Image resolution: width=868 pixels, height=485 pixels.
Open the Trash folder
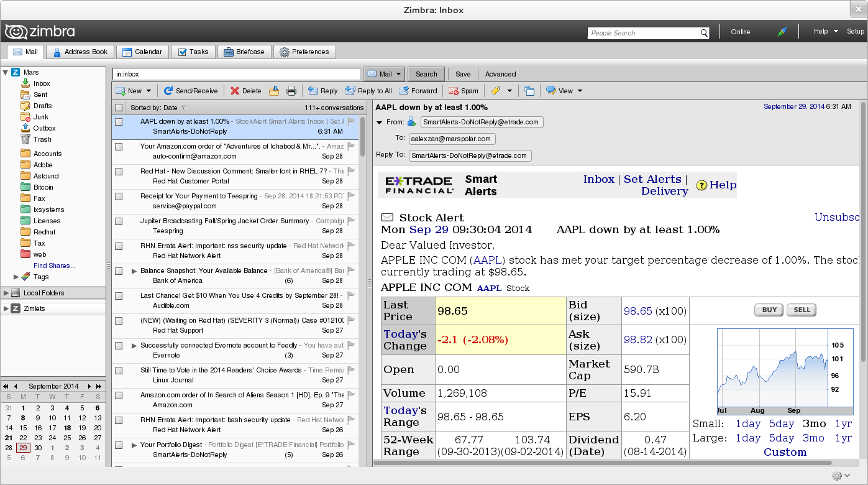pyautogui.click(x=42, y=139)
